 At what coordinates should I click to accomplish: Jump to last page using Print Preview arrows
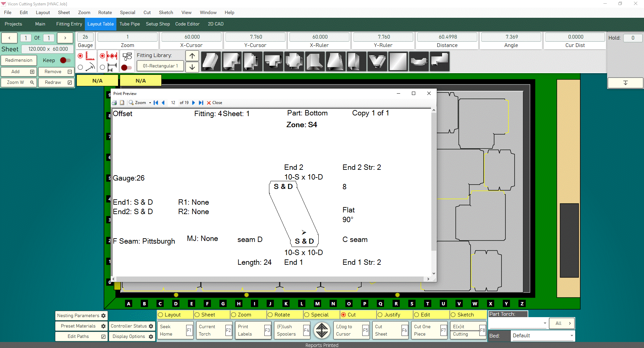(x=201, y=103)
